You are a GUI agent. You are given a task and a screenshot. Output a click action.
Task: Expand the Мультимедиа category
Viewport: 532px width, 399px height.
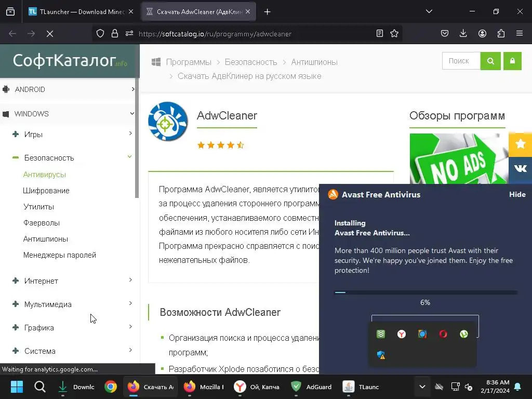[72, 304]
